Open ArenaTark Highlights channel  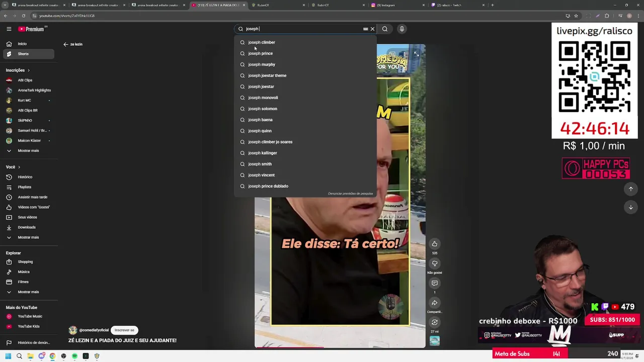pos(29,90)
